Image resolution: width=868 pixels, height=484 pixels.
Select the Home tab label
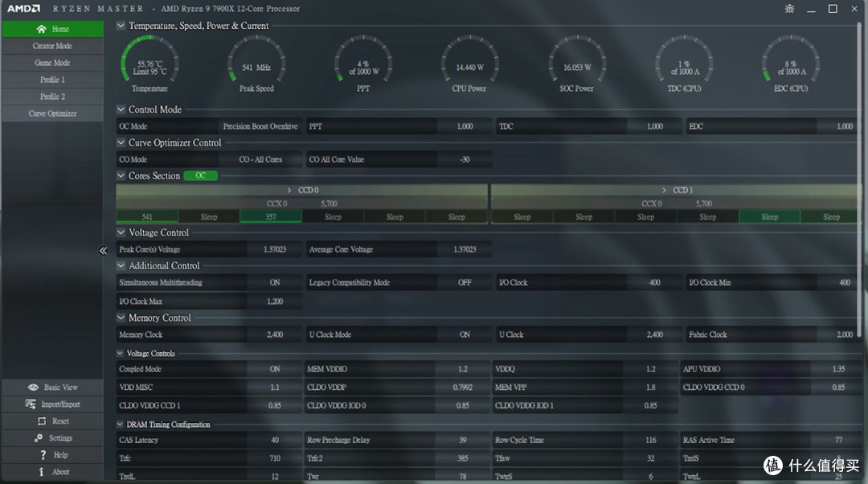pos(60,29)
